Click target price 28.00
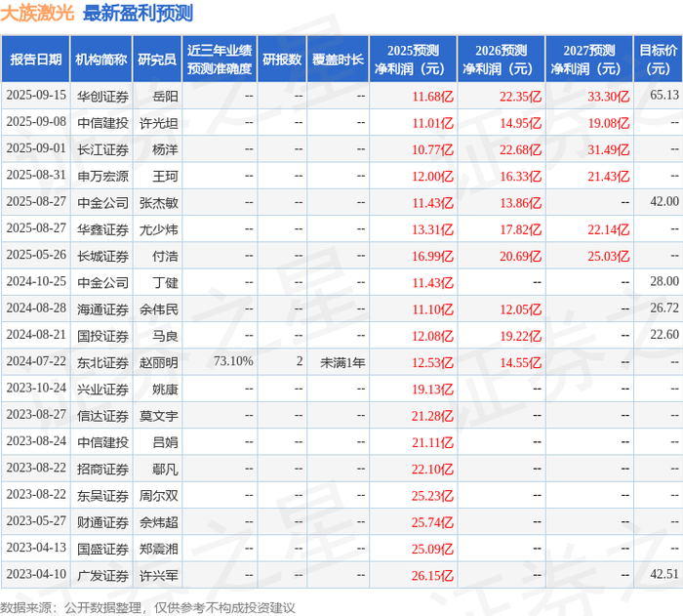This screenshot has width=683, height=616. (x=664, y=281)
